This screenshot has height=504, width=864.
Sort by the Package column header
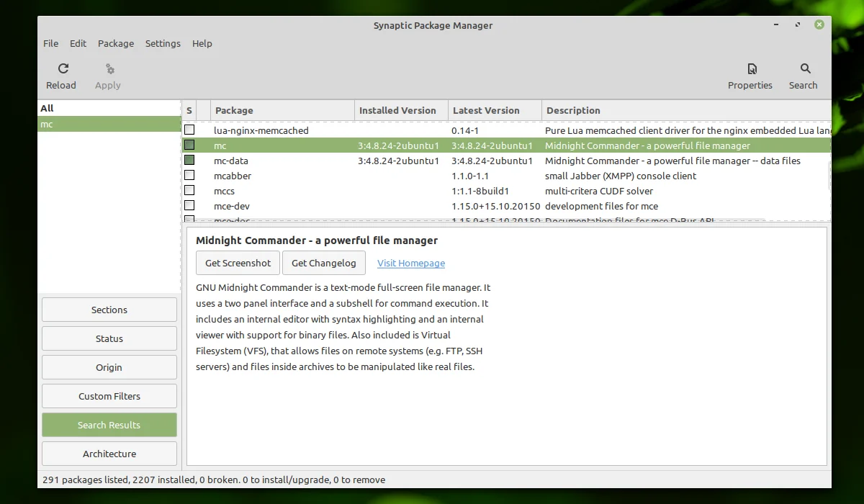coord(282,110)
